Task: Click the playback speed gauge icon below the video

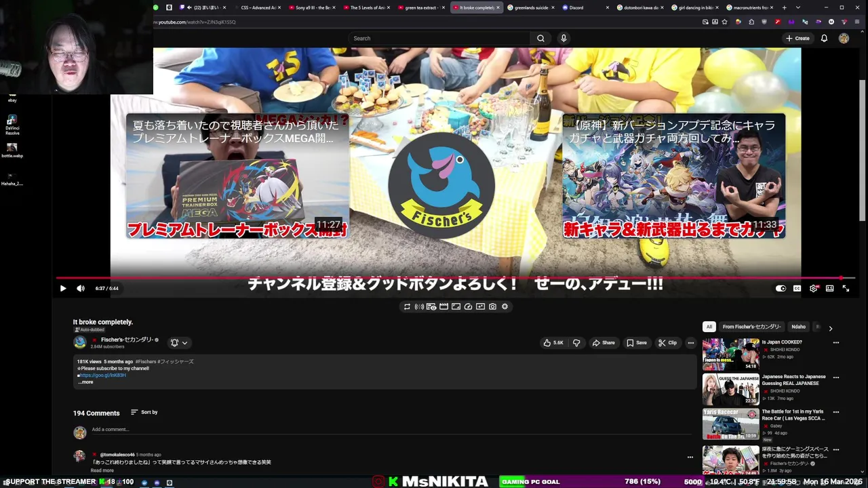Action: click(x=468, y=306)
